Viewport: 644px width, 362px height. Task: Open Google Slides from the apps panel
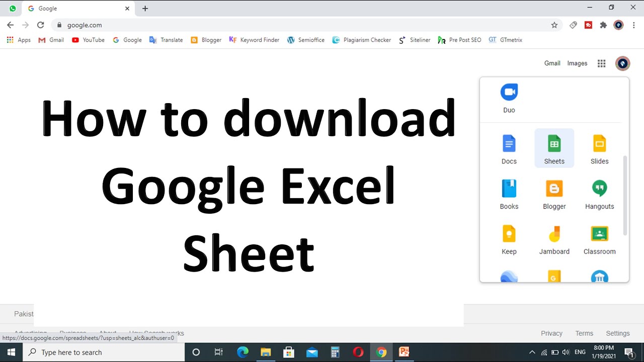(x=599, y=148)
